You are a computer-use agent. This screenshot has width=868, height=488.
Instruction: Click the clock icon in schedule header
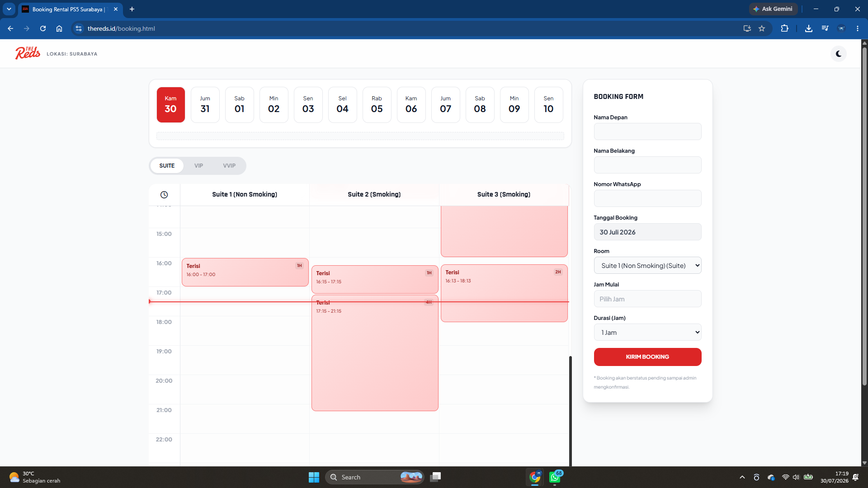[164, 195]
